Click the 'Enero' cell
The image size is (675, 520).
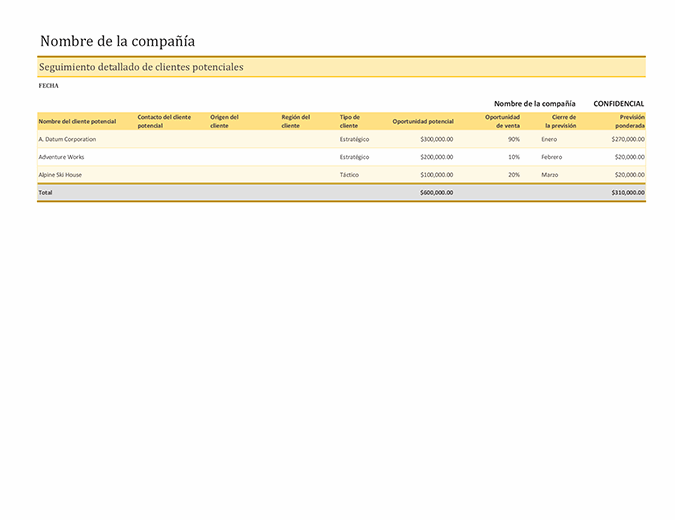549,139
